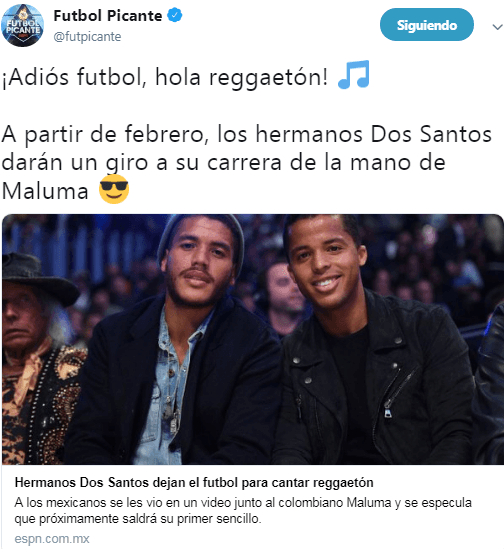Open the Futbol Picante display name
The image size is (504, 549).
click(x=108, y=16)
